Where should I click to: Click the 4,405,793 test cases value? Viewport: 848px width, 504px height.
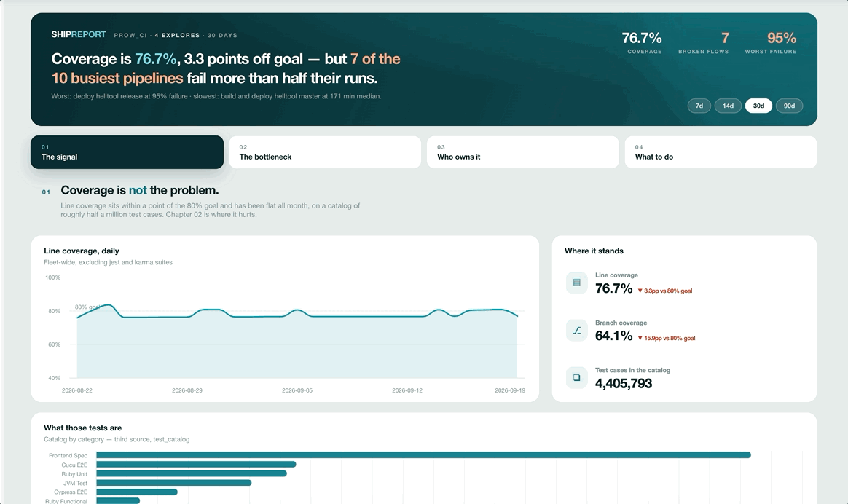[x=624, y=383]
